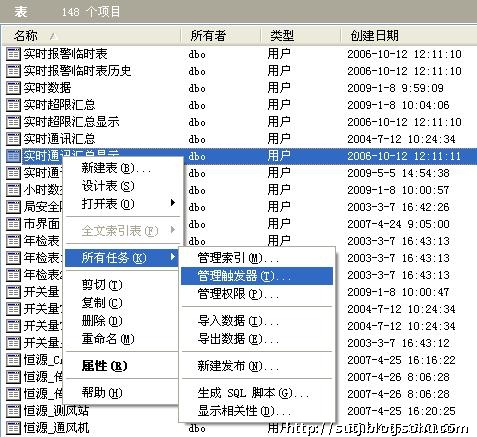Click table icon on 2003-3-7 16:43:12 row

click(x=13, y=343)
